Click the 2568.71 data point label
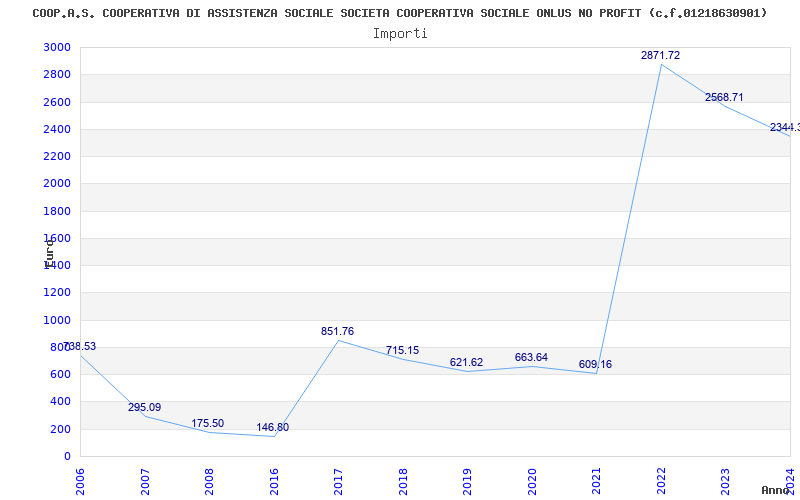This screenshot has width=800, height=500. pos(724,98)
